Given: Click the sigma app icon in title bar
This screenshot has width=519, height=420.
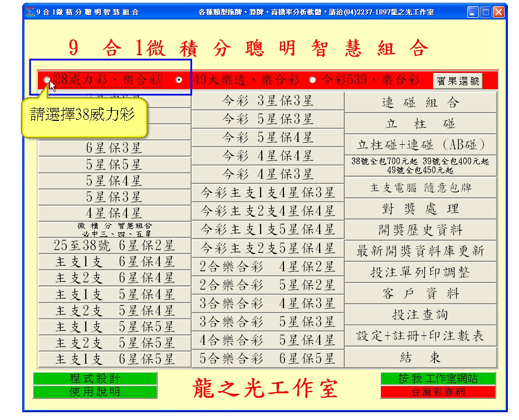Looking at the screenshot, I should [x=30, y=12].
